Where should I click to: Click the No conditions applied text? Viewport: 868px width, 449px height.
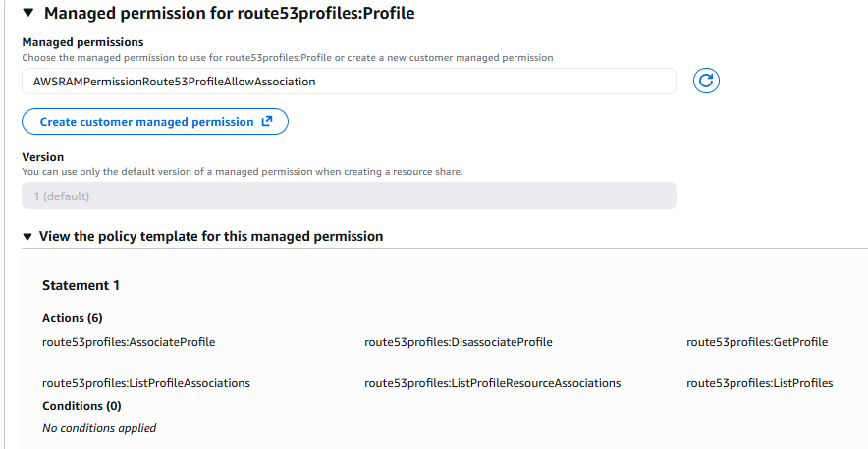(99, 428)
